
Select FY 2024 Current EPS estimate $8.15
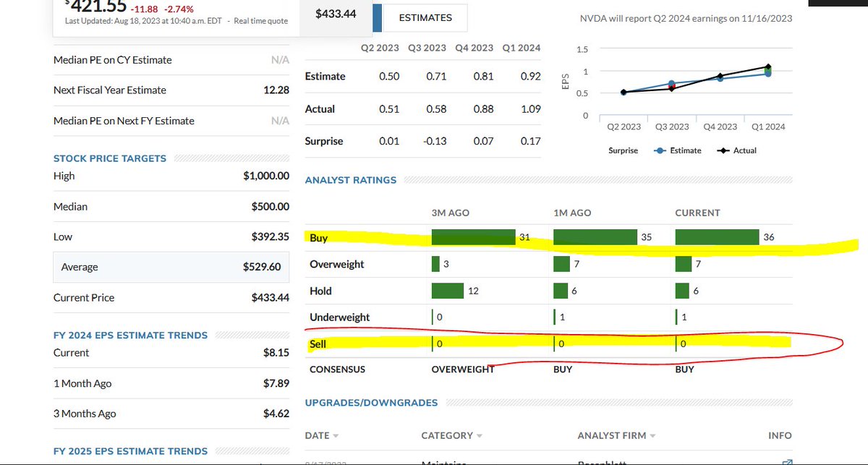tap(276, 353)
